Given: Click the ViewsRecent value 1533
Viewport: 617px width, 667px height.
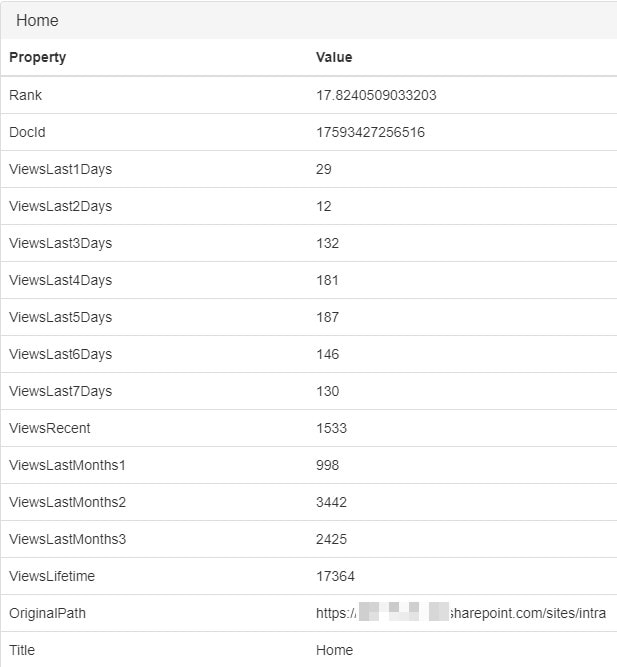Looking at the screenshot, I should tap(331, 428).
